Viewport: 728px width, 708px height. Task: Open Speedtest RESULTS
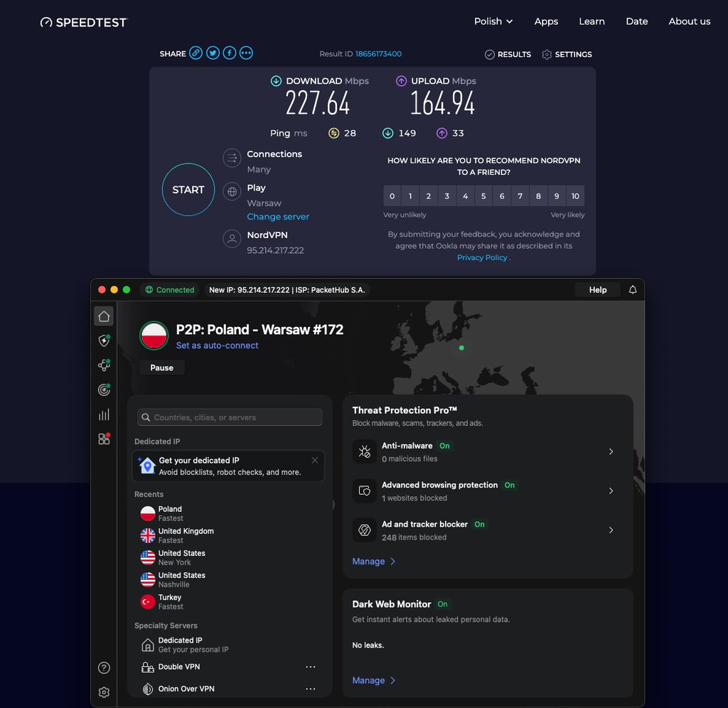tap(508, 54)
